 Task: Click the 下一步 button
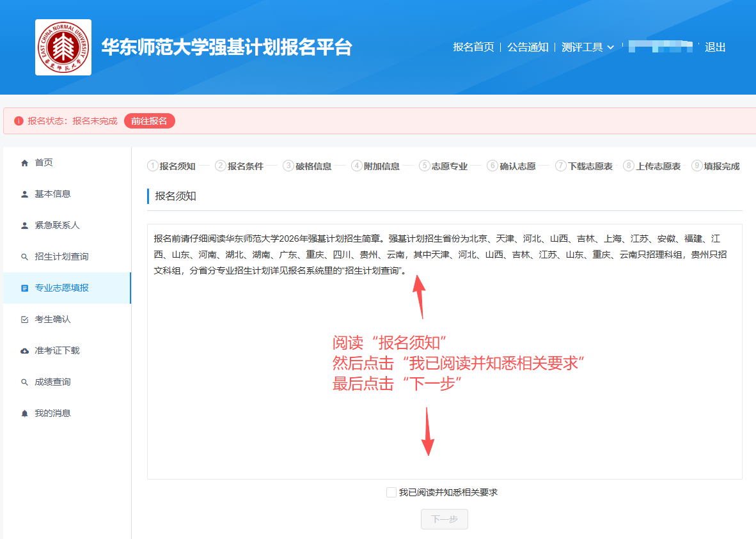(445, 519)
